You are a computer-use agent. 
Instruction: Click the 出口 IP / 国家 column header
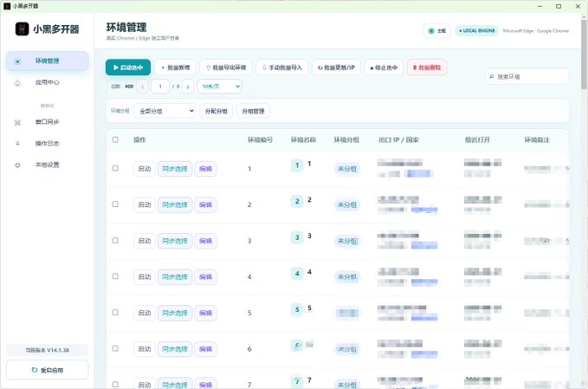pos(398,140)
